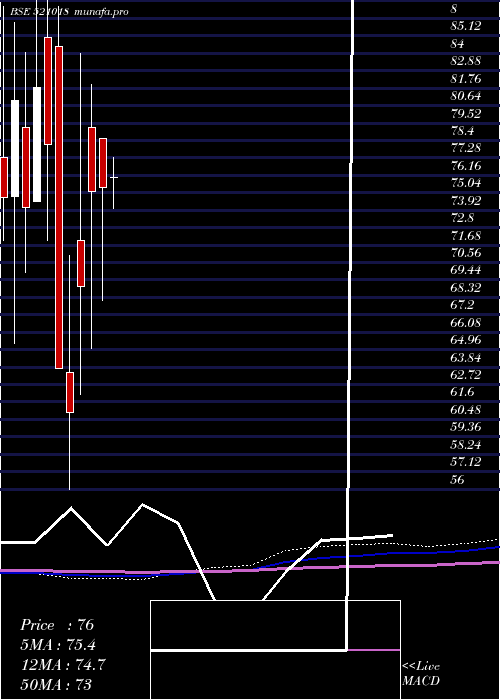Click the 81.76 price level label

click(466, 79)
